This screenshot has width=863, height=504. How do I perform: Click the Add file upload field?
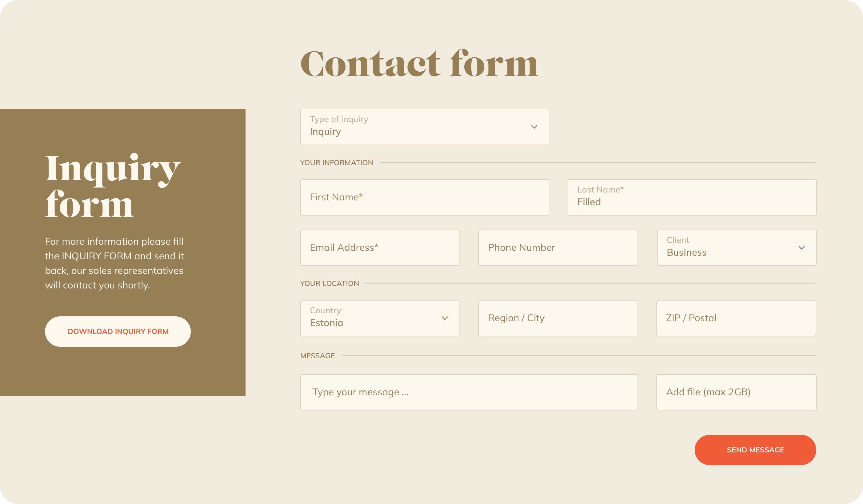pos(737,392)
